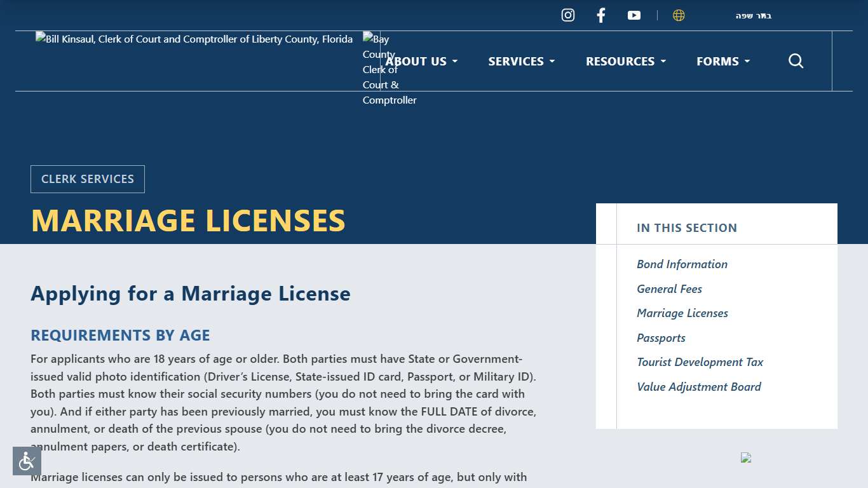Click the globe language selector icon

click(x=679, y=15)
